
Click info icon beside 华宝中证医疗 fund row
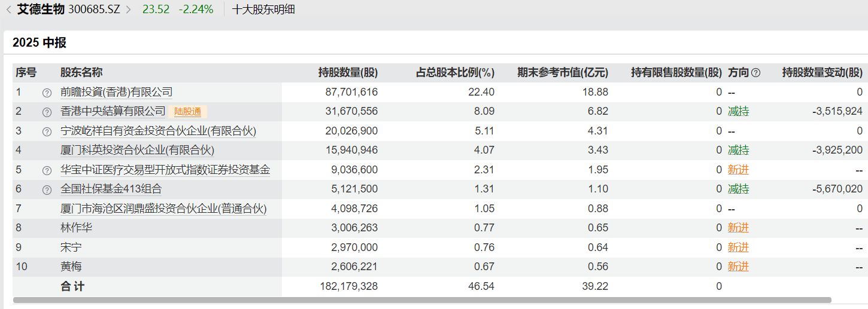pyautogui.click(x=47, y=170)
